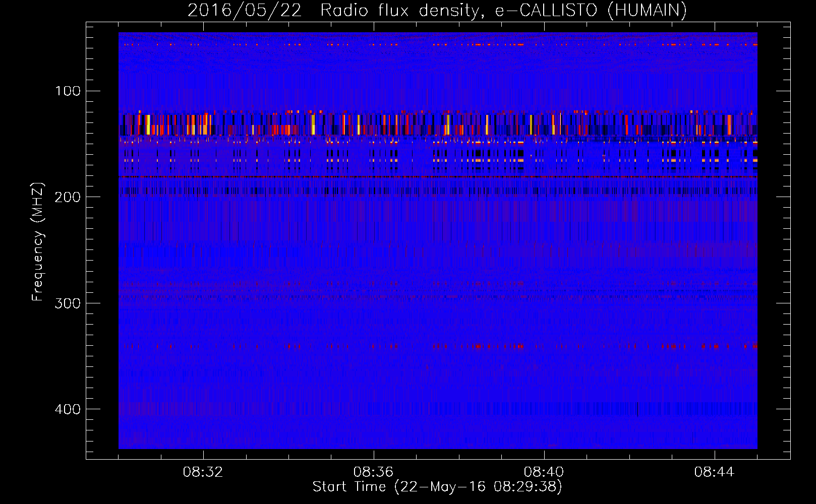The width and height of the screenshot is (816, 504).
Task: Click the '300' frequency tick label
Action: tap(68, 303)
